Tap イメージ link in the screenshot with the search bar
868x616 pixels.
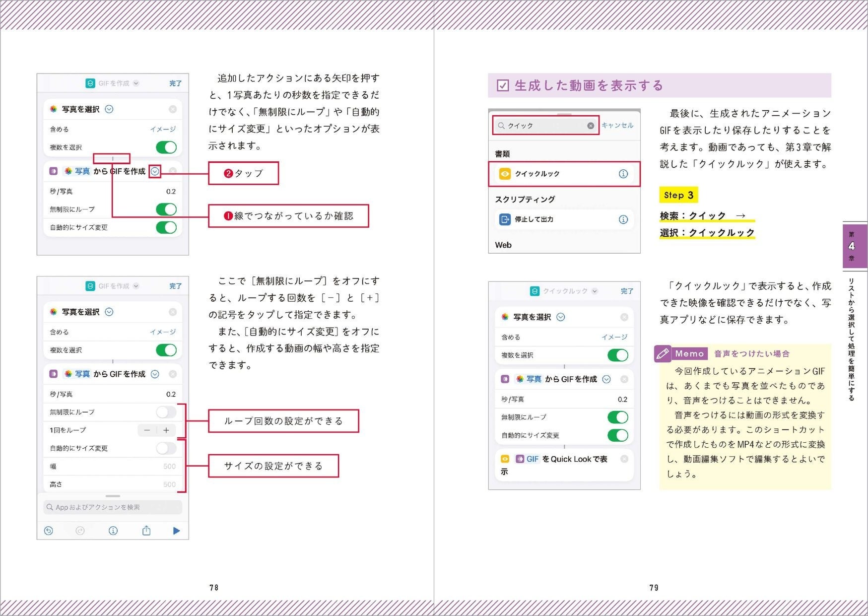tap(163, 332)
